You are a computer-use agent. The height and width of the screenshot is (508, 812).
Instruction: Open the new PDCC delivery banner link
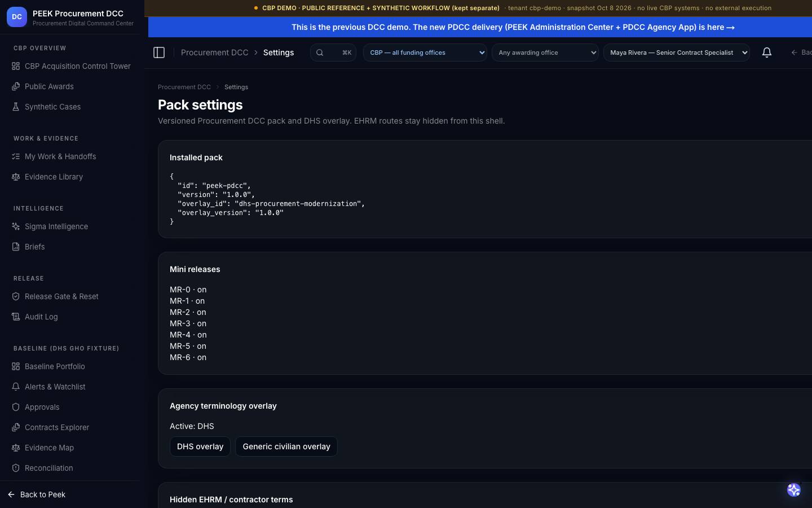pos(513,27)
